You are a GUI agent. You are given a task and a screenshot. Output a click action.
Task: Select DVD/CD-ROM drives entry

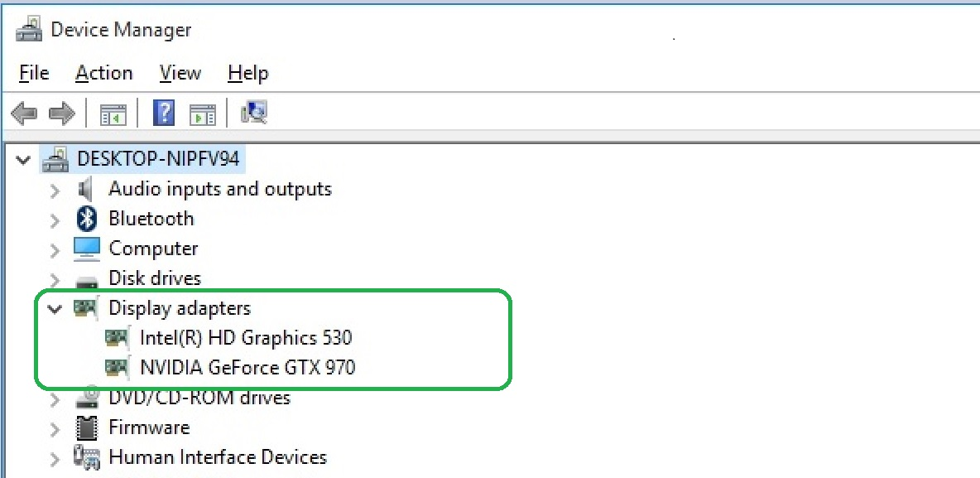199,398
